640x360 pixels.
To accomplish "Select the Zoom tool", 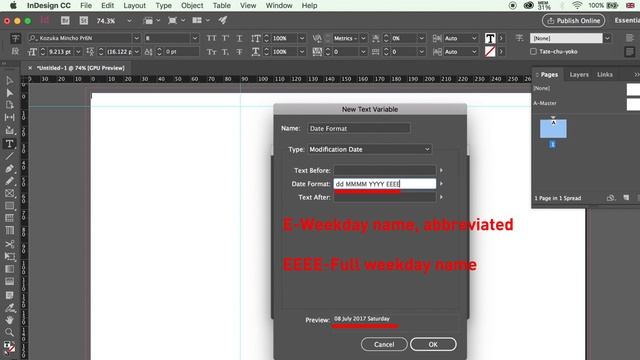I will (9, 332).
